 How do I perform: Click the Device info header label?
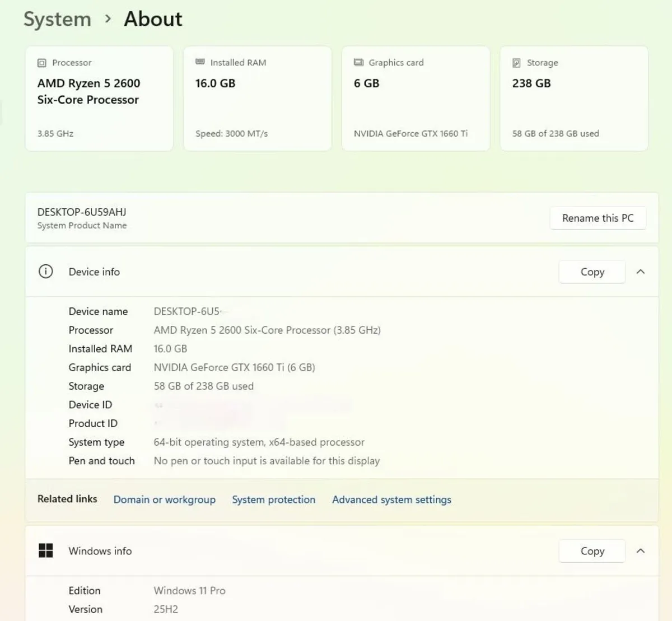tap(94, 272)
